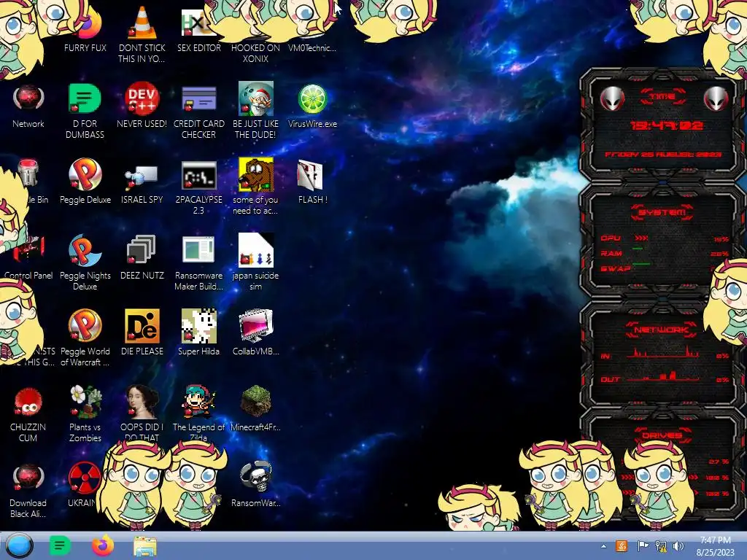Open the green notes app in taskbar
Viewport: 747px width, 560px height.
pos(60,545)
